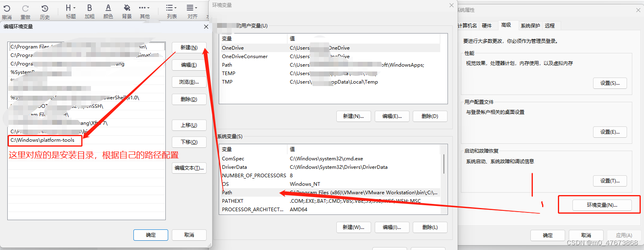Click 新建(W)... under system variables

pyautogui.click(x=353, y=227)
